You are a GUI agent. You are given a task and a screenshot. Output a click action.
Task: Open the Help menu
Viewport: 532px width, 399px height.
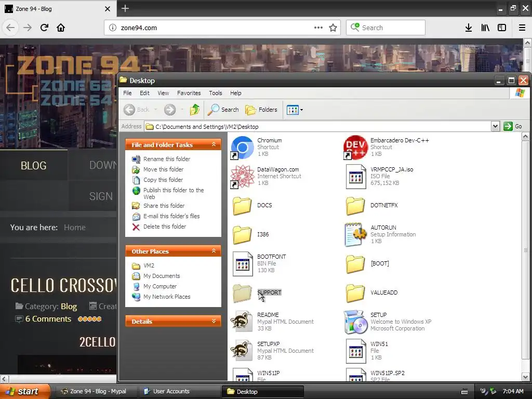pos(236,93)
